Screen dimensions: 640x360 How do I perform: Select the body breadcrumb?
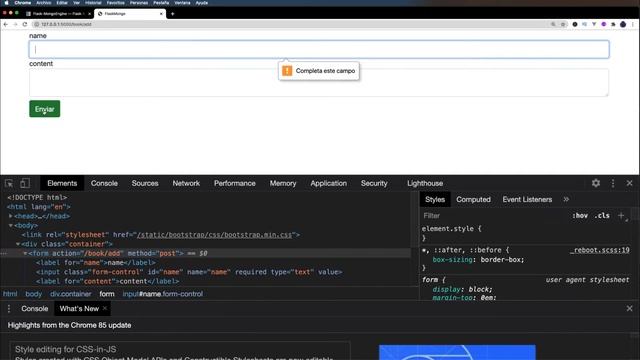pyautogui.click(x=33, y=294)
